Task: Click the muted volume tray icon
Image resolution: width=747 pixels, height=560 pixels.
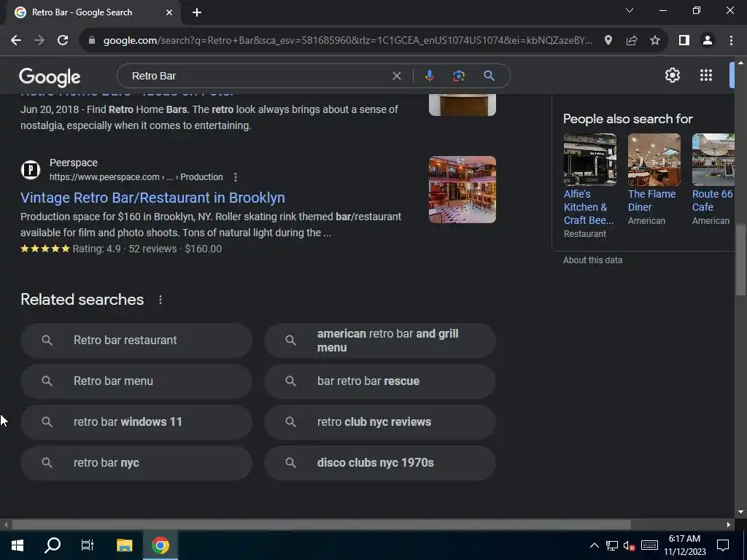Action: 630,545
